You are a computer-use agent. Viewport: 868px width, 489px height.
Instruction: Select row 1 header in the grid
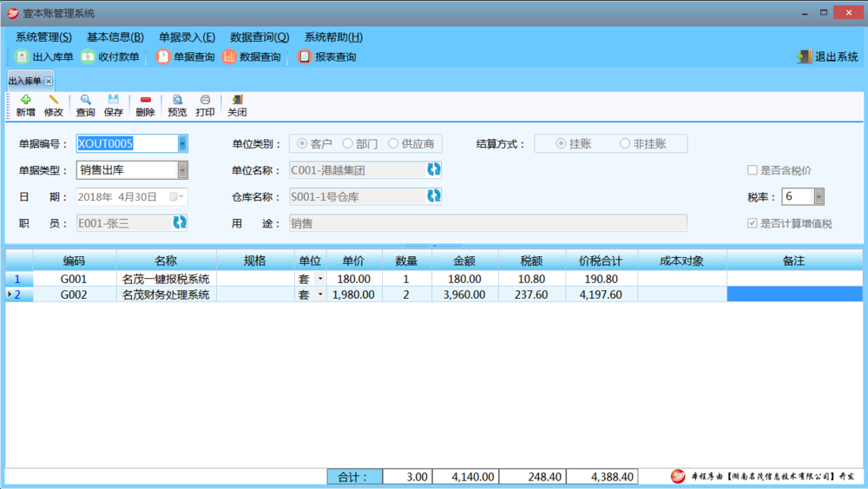tap(19, 279)
